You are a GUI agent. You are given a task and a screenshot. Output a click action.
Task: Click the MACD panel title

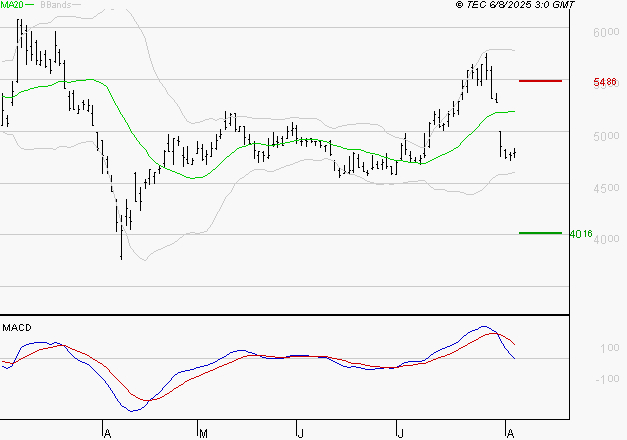pyautogui.click(x=17, y=328)
